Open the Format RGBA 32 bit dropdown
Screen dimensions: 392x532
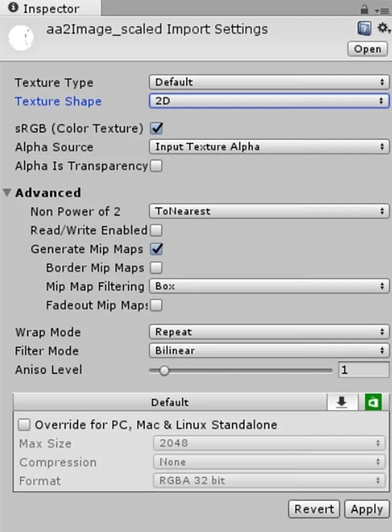[x=269, y=480]
